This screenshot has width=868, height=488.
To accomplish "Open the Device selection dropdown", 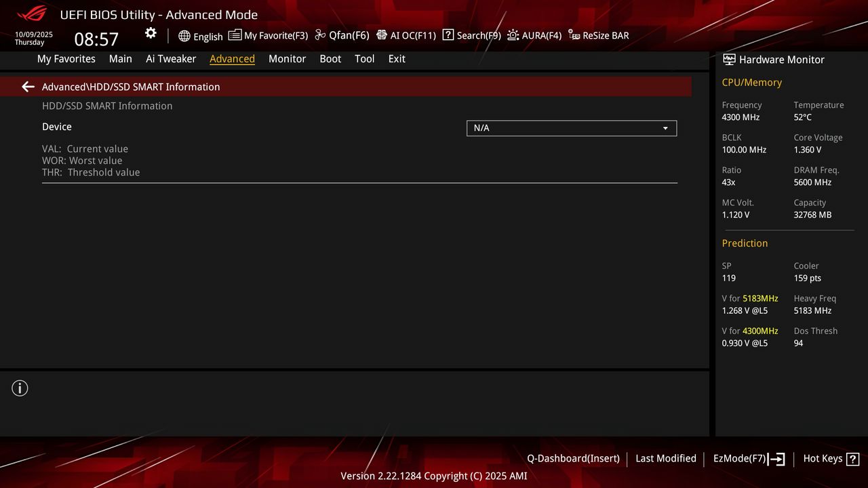I will point(572,128).
